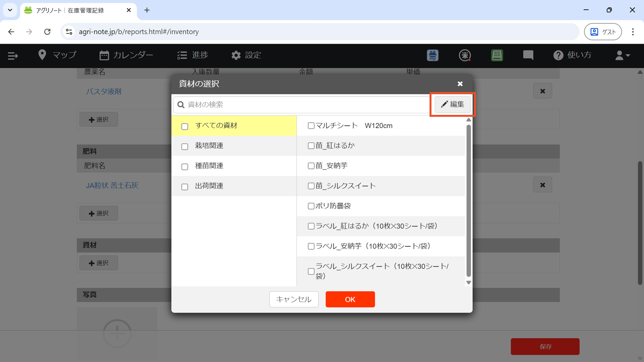Viewport: 644px width, 362px height.
Task: Check the 出荷関連 category checkbox
Action: [185, 187]
